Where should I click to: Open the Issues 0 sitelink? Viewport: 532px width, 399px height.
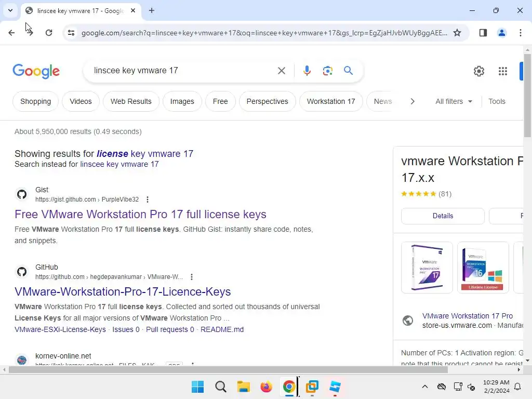pos(126,329)
